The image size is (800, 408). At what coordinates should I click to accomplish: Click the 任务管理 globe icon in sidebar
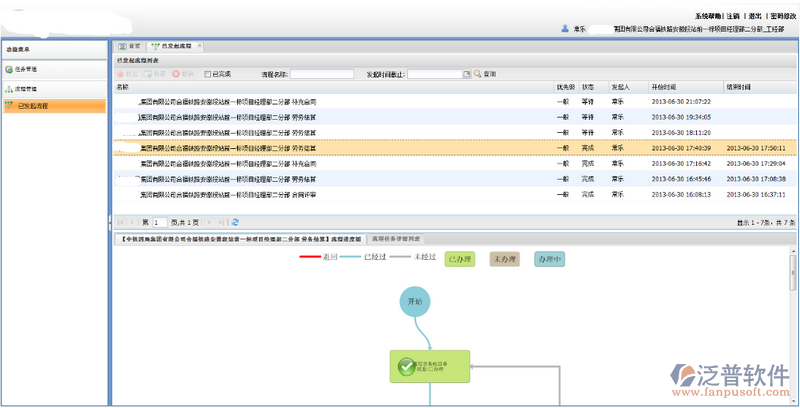click(10, 69)
